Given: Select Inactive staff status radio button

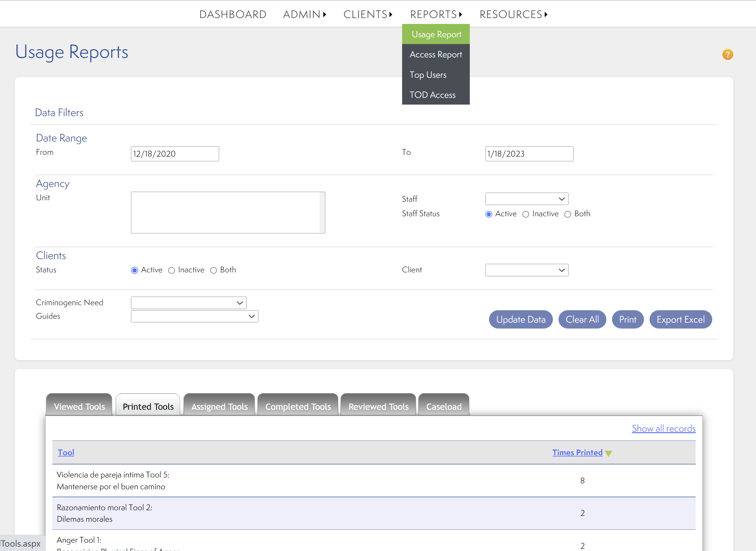Looking at the screenshot, I should [x=526, y=214].
